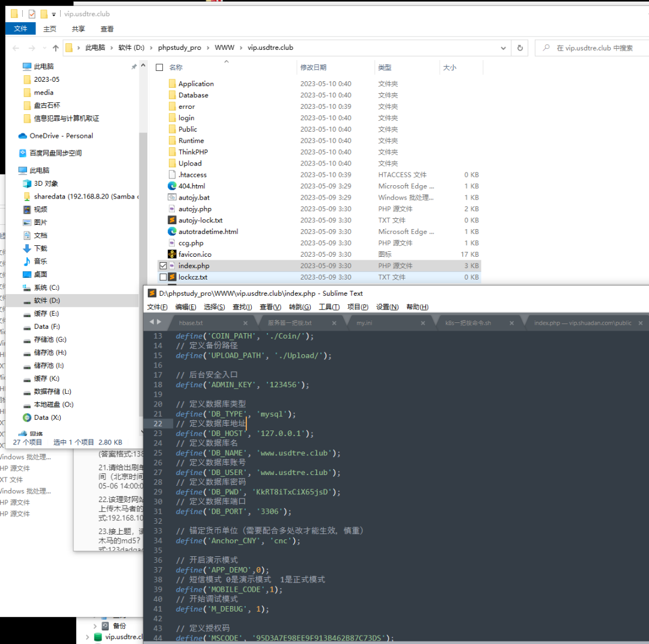This screenshot has width=649, height=644.
Task: Open 系统 (C:) drive in sidebar
Action: tap(41, 287)
